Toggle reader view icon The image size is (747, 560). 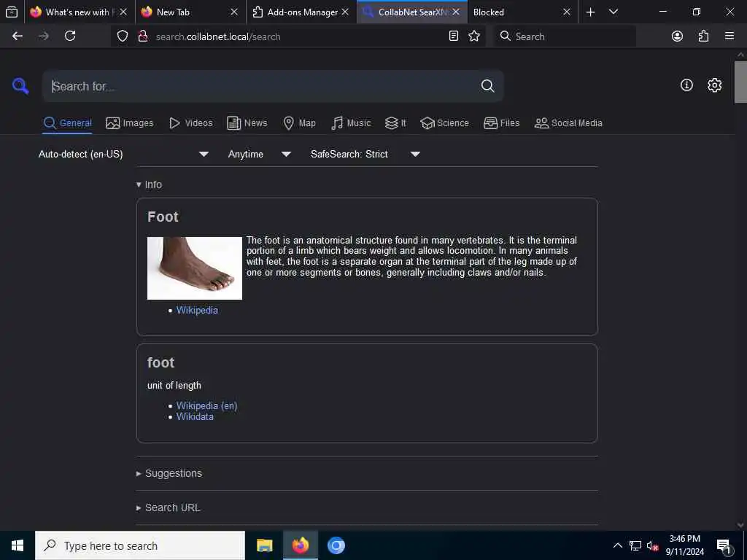(454, 36)
